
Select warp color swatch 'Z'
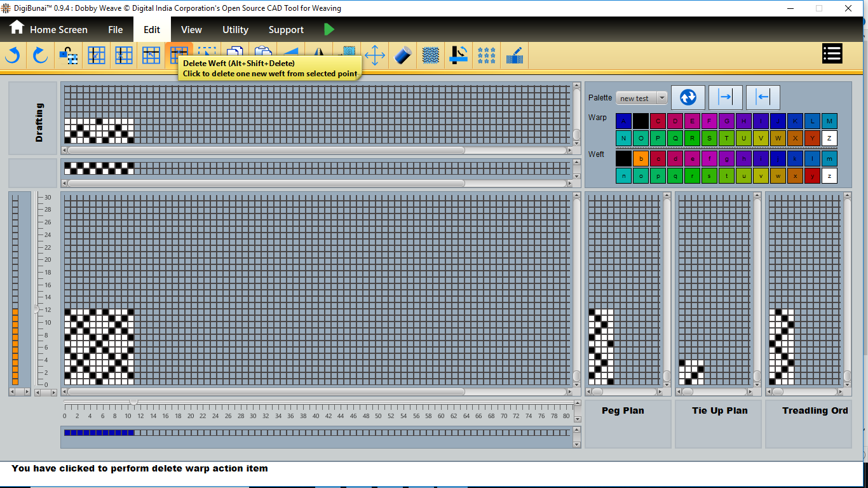pos(829,139)
